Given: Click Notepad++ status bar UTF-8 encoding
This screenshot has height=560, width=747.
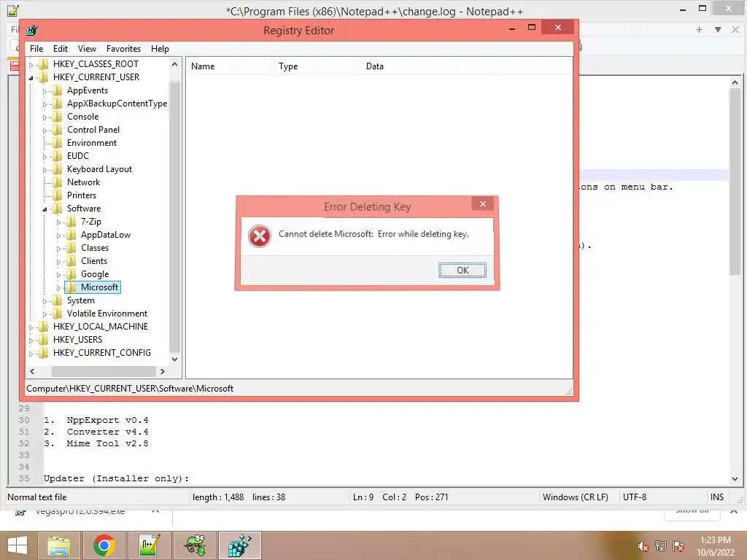Looking at the screenshot, I should (x=635, y=497).
